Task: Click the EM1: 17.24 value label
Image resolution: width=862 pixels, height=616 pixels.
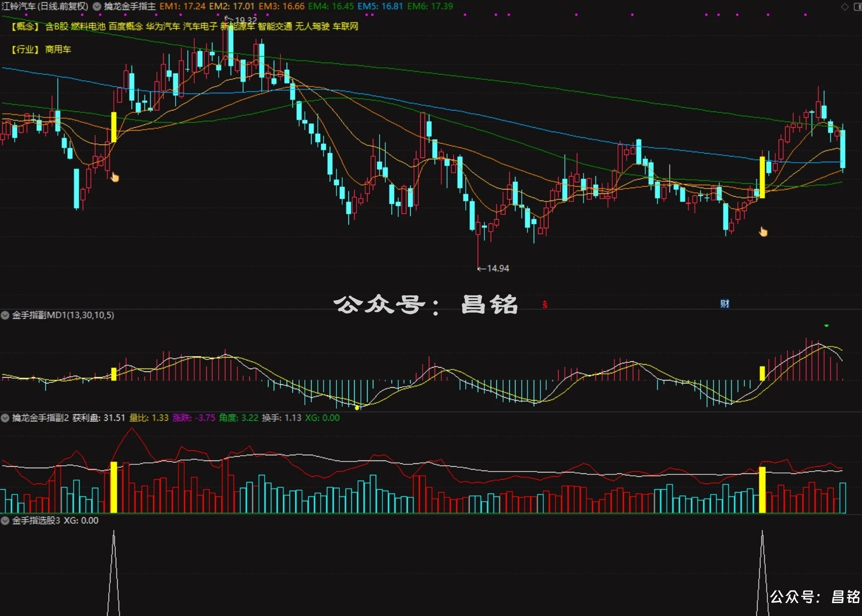Action: [x=182, y=7]
